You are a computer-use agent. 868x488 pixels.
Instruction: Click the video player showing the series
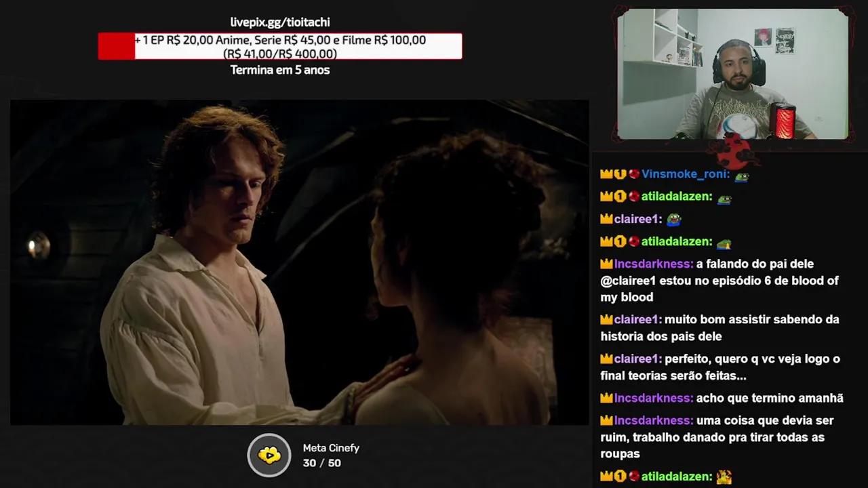click(299, 263)
